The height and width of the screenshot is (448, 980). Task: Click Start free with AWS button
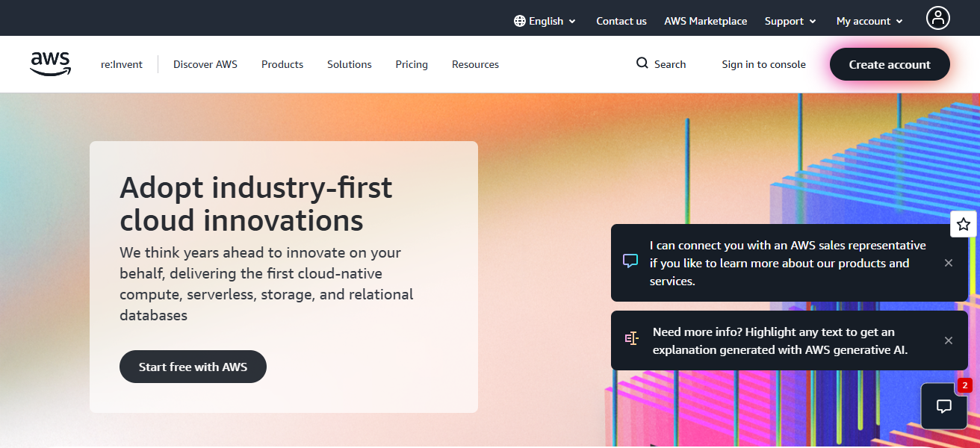(193, 367)
